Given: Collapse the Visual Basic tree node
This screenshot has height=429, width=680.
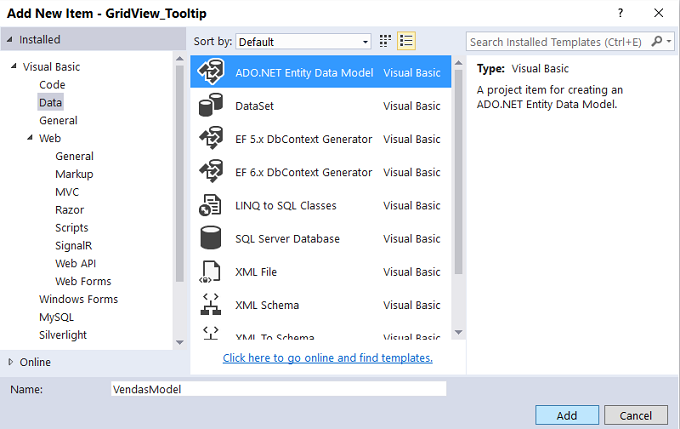Looking at the screenshot, I should click(14, 66).
